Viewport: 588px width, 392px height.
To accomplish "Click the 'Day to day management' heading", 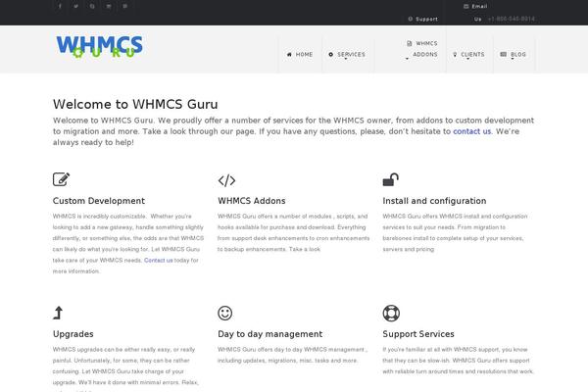I will [x=270, y=334].
